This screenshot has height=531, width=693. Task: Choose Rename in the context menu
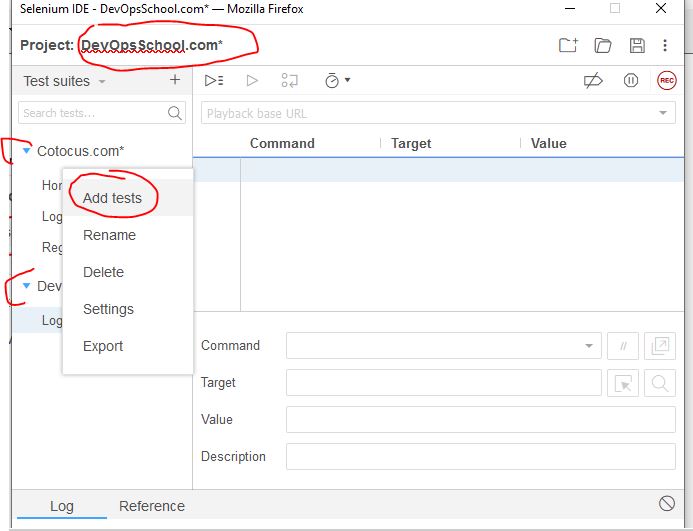tap(109, 235)
